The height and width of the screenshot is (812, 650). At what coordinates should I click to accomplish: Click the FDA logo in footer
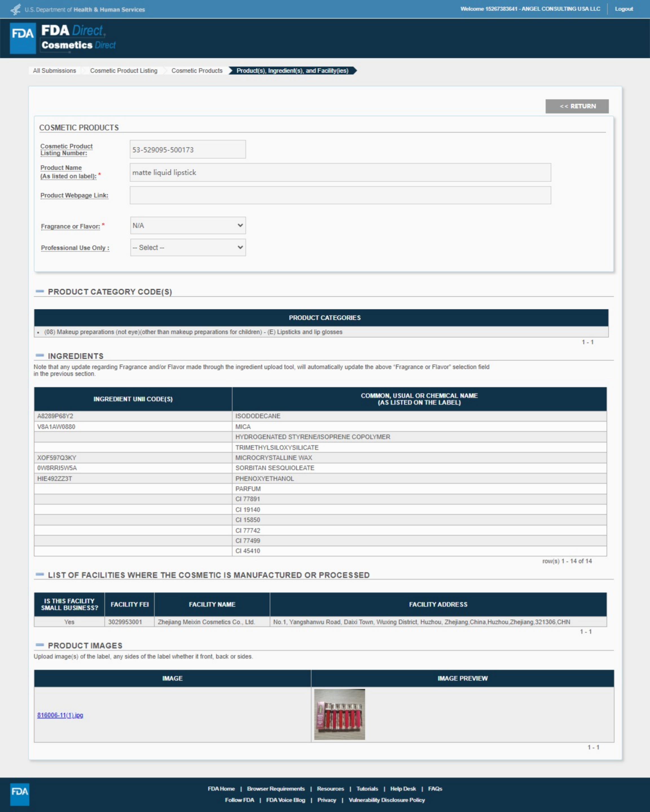click(19, 794)
